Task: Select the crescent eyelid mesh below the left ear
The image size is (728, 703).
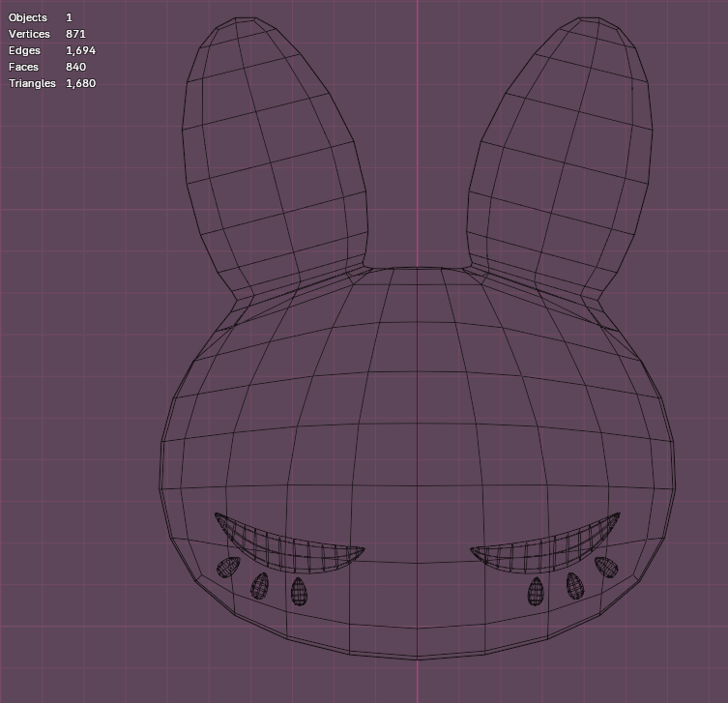Action: point(289,544)
